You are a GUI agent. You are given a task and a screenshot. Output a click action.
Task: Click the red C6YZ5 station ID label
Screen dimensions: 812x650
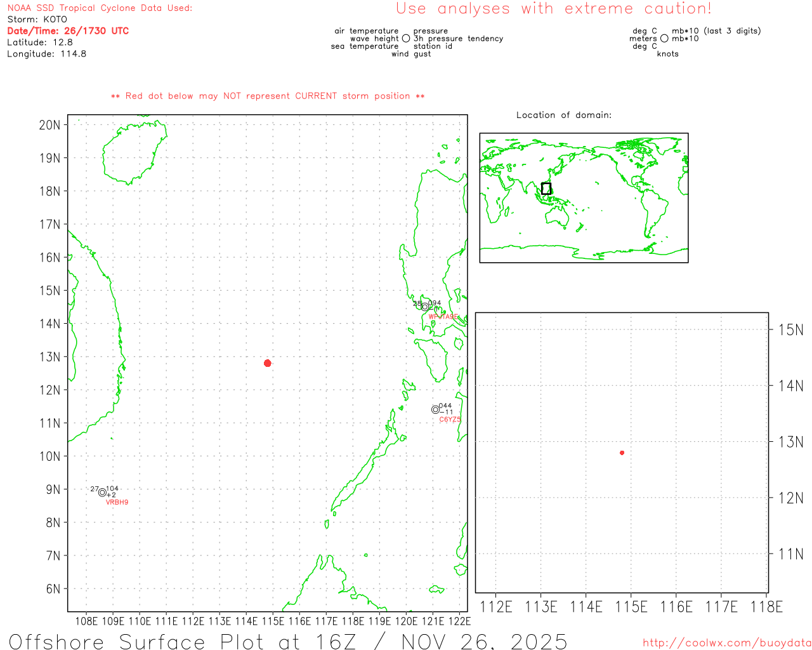pos(450,420)
